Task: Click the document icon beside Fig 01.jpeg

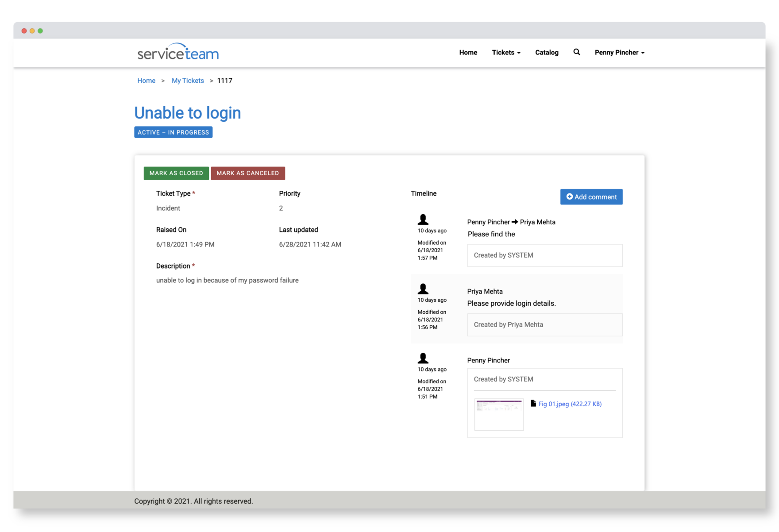Action: 533,403
